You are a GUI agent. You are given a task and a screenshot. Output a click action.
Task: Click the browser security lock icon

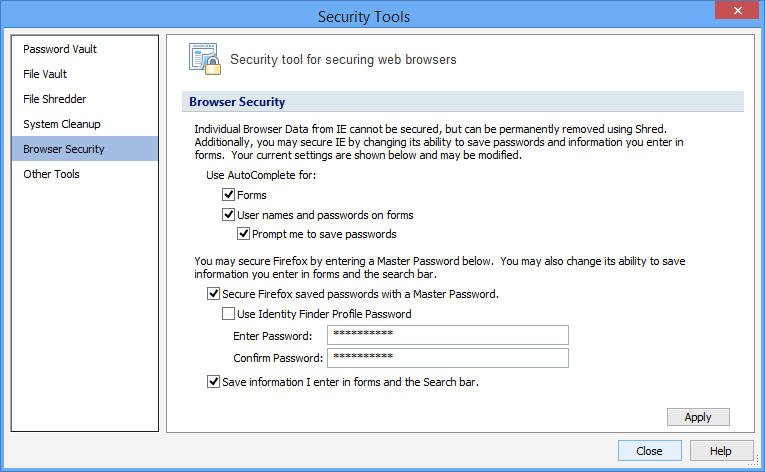[205, 59]
